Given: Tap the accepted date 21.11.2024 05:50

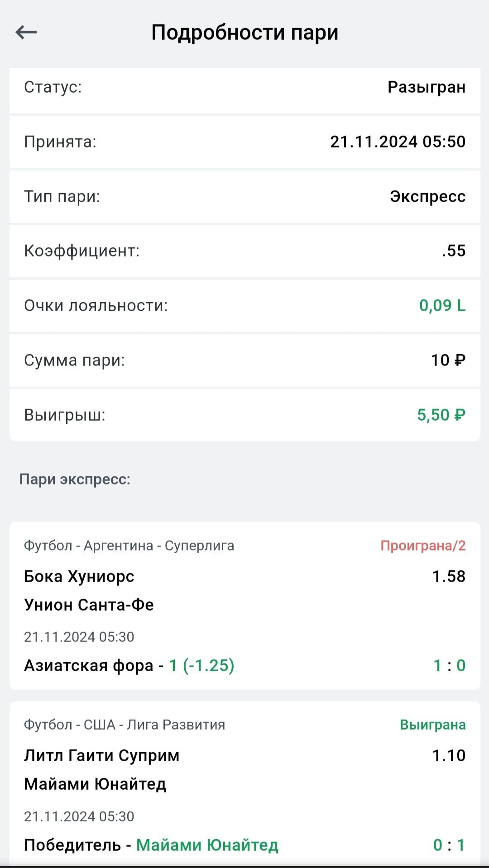Looking at the screenshot, I should click(398, 142).
